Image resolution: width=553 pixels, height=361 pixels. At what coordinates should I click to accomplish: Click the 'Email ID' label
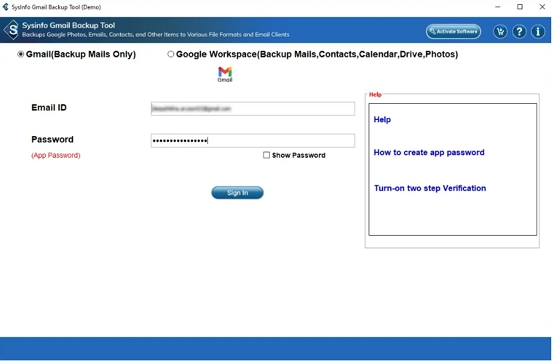[49, 108]
